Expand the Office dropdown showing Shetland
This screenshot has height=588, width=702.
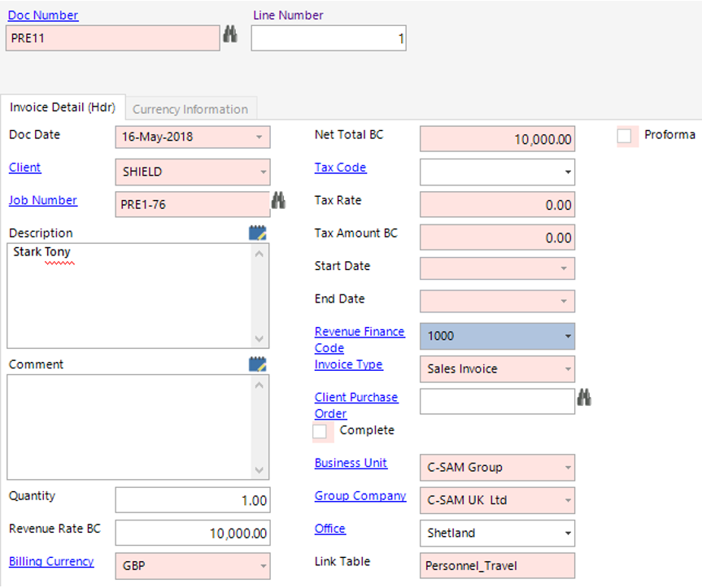coord(567,533)
